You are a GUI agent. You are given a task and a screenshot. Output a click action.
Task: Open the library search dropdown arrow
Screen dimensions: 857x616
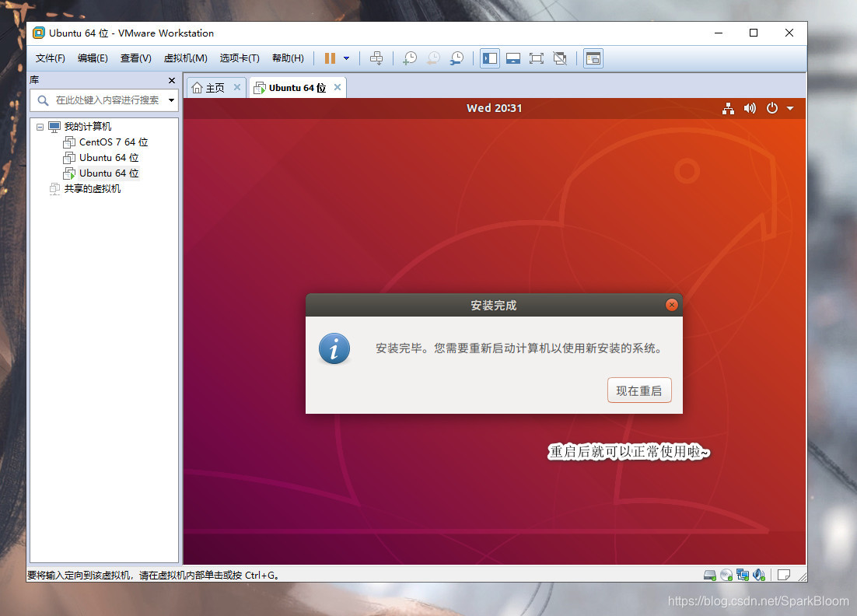click(x=172, y=100)
